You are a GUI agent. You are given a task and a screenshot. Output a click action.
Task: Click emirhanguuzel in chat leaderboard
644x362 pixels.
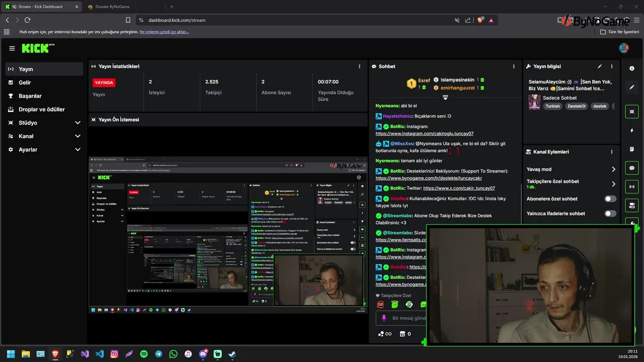click(457, 87)
